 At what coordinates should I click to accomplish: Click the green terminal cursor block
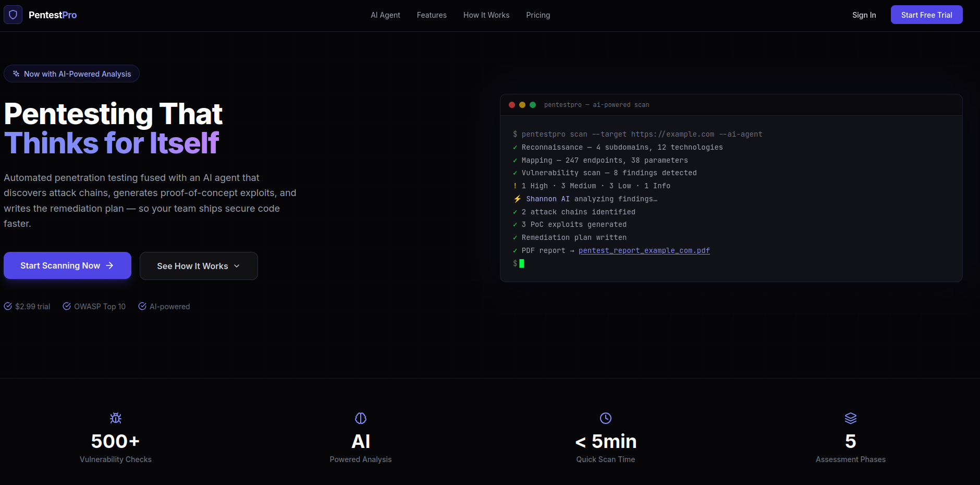click(522, 264)
